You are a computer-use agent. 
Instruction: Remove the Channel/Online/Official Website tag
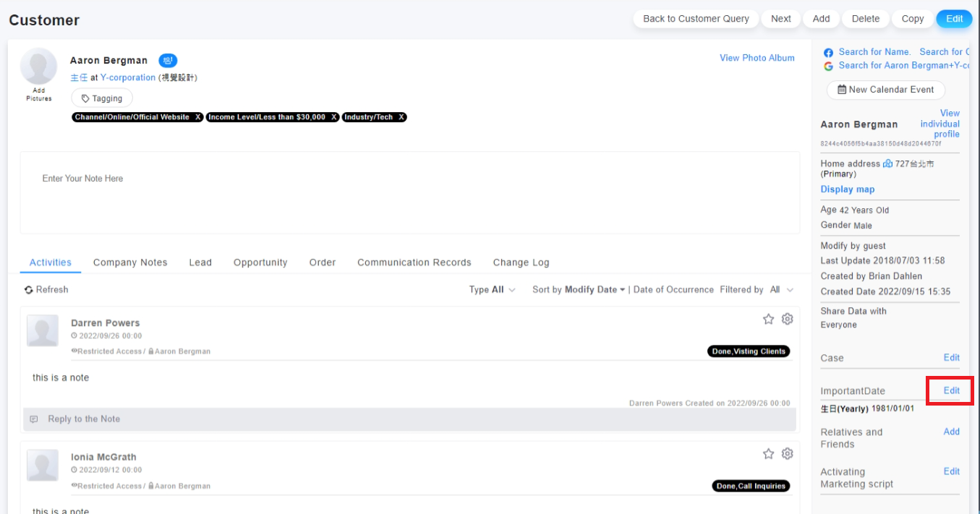197,117
